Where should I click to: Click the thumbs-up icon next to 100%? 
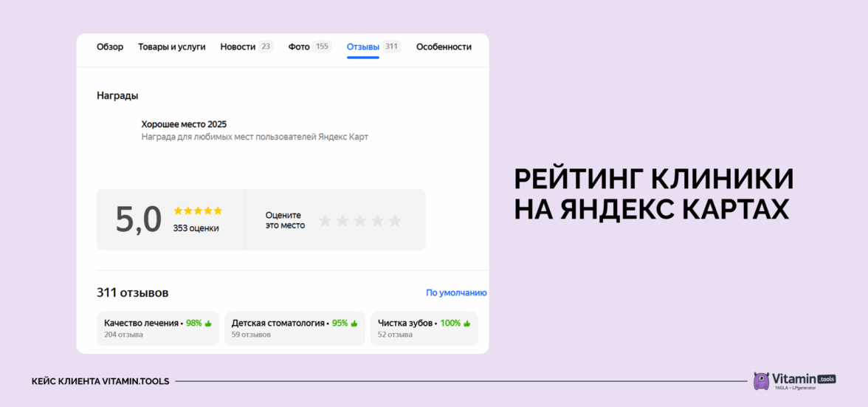click(x=466, y=324)
